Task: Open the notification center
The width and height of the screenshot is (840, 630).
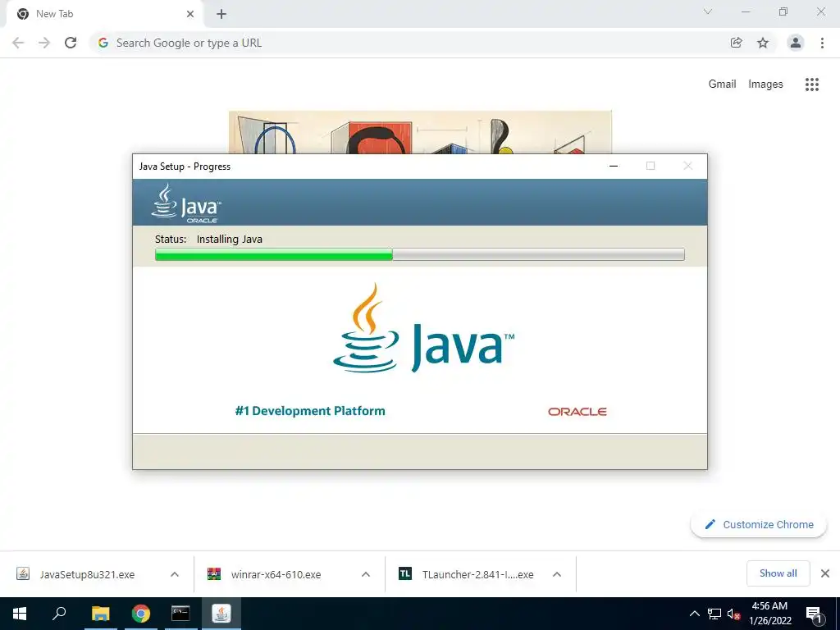Action: pyautogui.click(x=814, y=614)
